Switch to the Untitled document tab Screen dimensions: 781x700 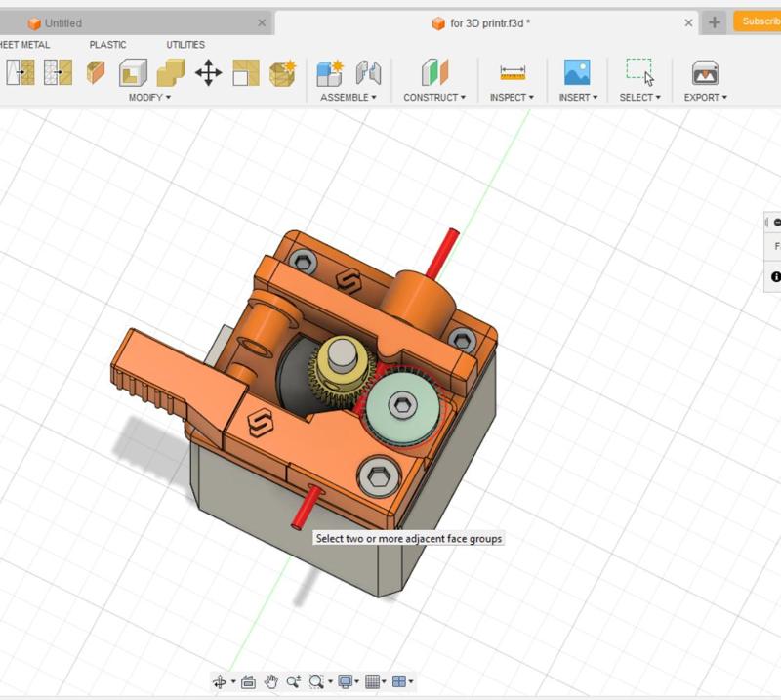(x=63, y=22)
